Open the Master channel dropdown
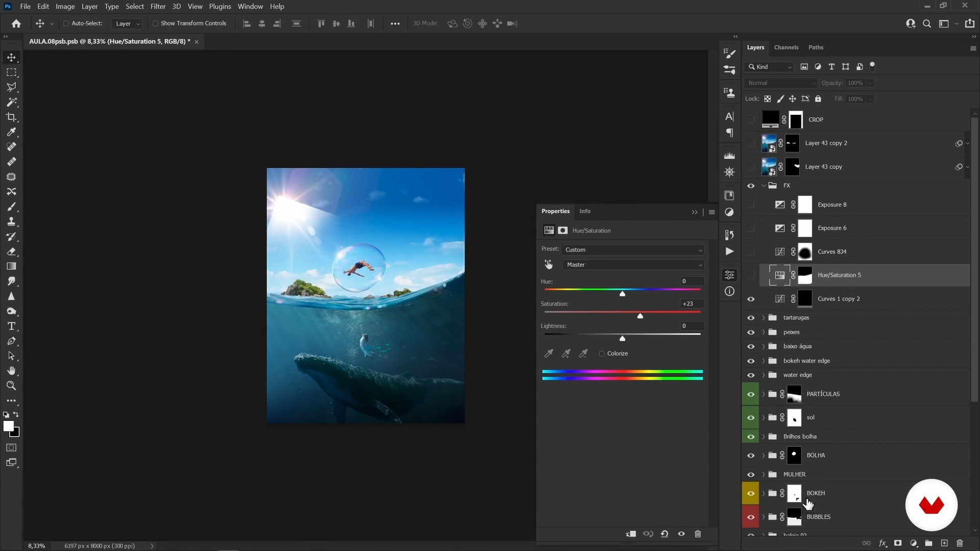Screen dimensions: 980x551 click(633, 265)
